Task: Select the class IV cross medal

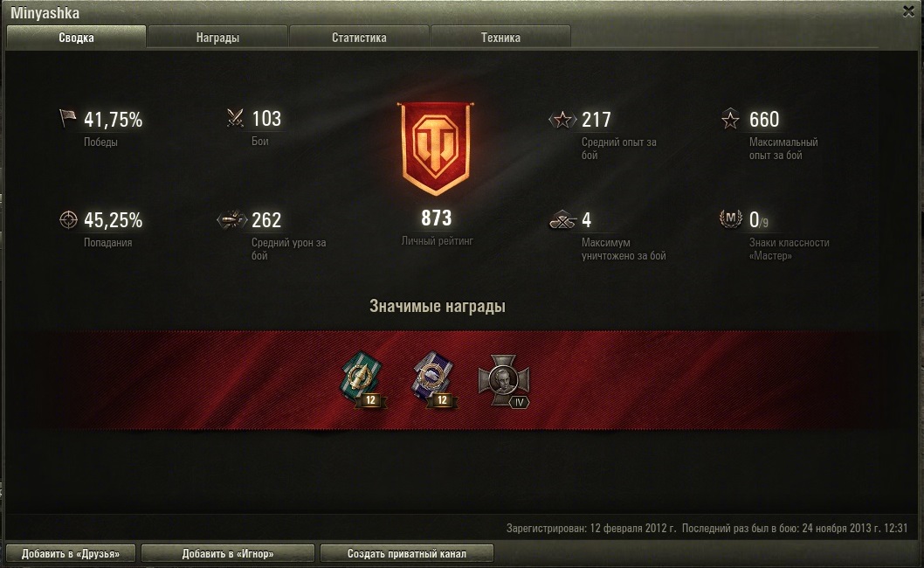Action: (x=504, y=381)
